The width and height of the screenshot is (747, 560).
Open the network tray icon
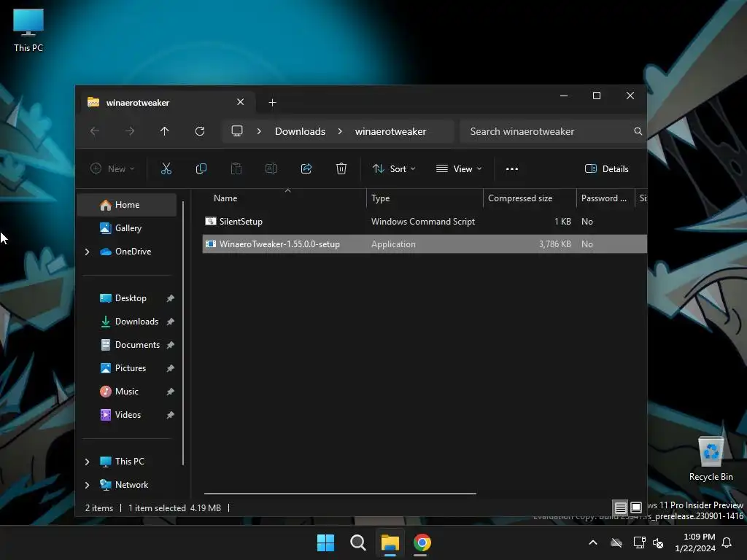pos(639,542)
